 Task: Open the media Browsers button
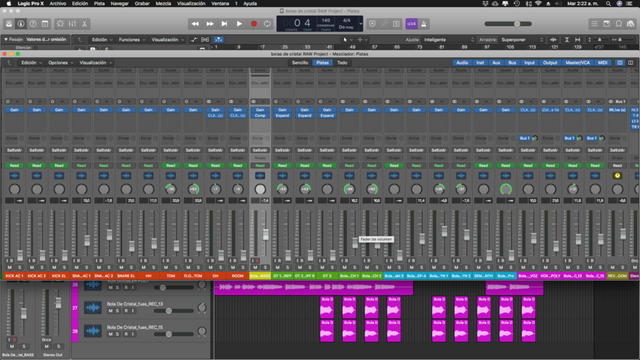click(631, 24)
